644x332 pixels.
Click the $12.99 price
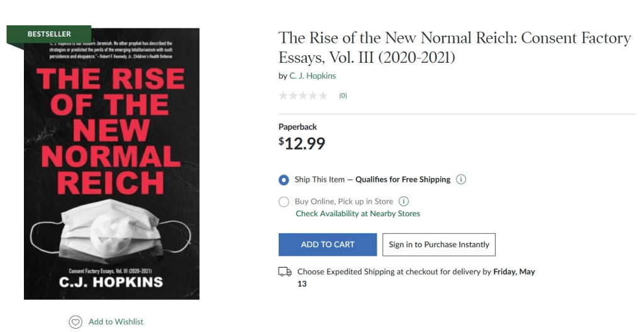pos(302,143)
